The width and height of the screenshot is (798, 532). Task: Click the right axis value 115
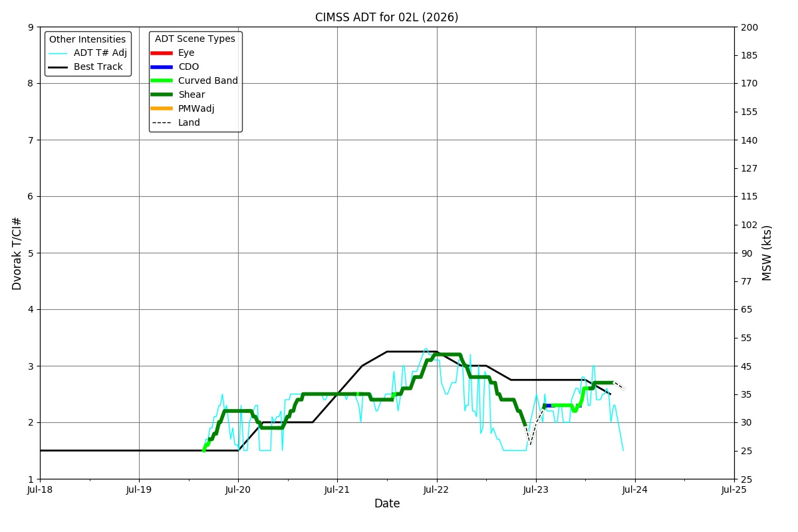pos(747,197)
